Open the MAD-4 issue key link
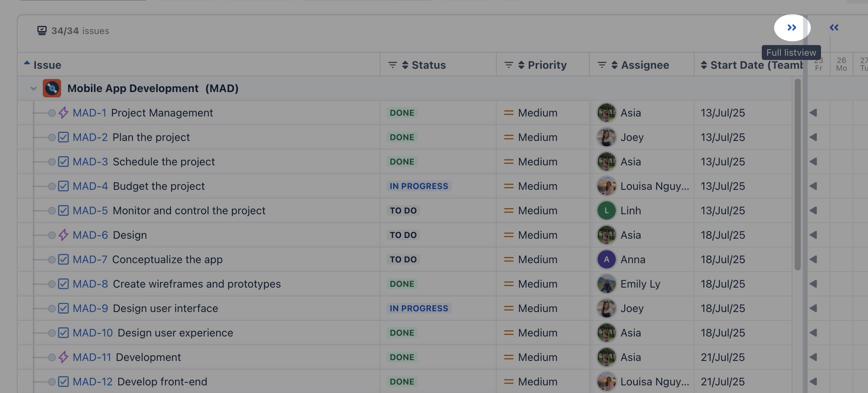 pyautogui.click(x=90, y=186)
